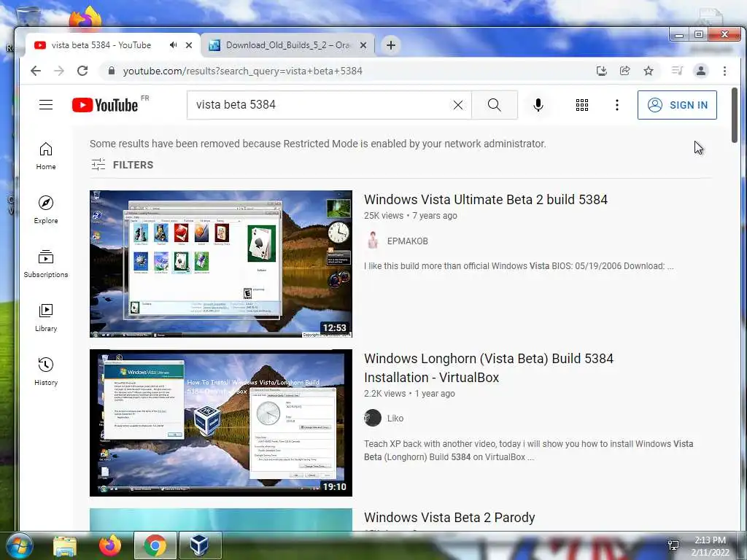Click the page vertical scrollbar thumb
The width and height of the screenshot is (747, 560).
click(734, 114)
